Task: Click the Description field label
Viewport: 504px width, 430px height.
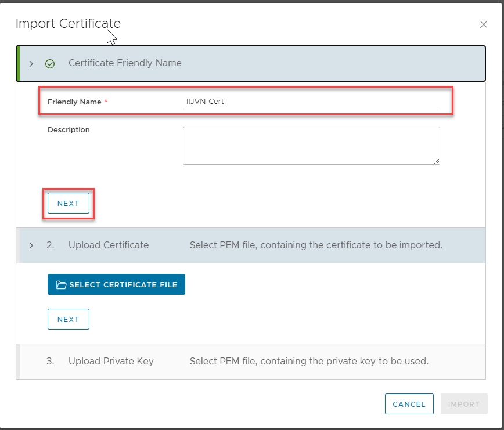Action: coord(69,130)
